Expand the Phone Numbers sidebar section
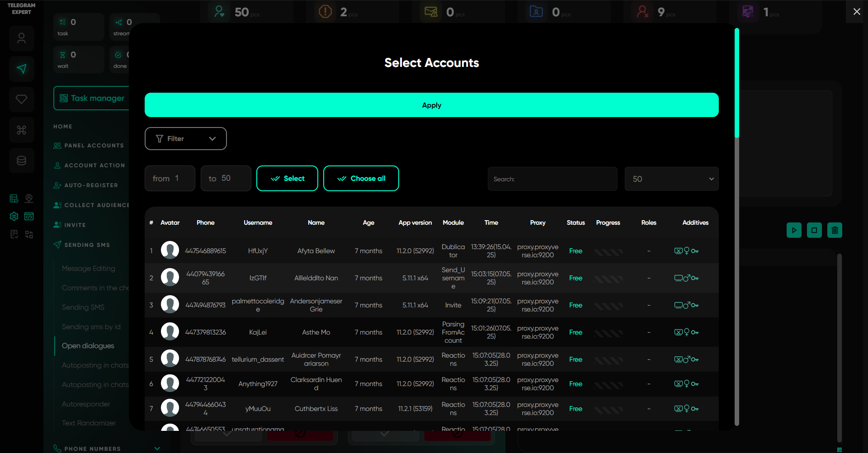The width and height of the screenshot is (868, 453). point(157,448)
